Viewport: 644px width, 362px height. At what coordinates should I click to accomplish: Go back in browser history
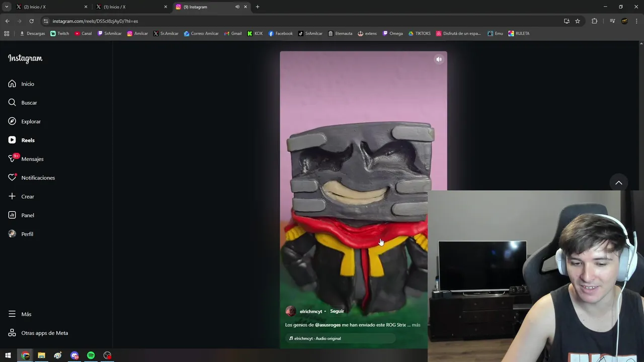point(7,21)
